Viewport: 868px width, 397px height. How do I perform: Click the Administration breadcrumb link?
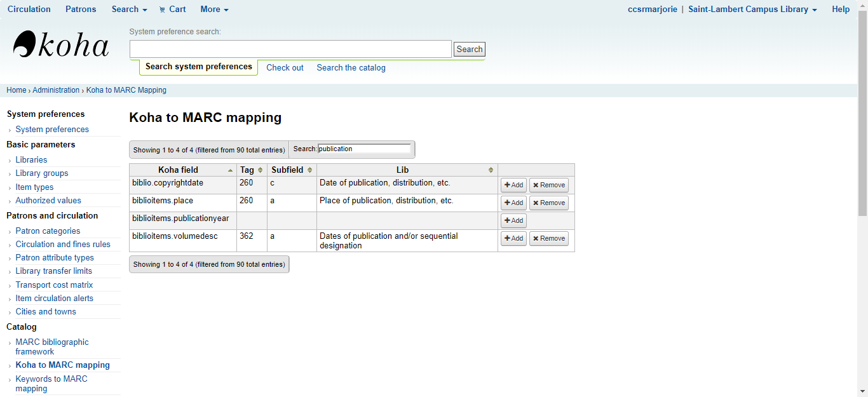pyautogui.click(x=56, y=90)
